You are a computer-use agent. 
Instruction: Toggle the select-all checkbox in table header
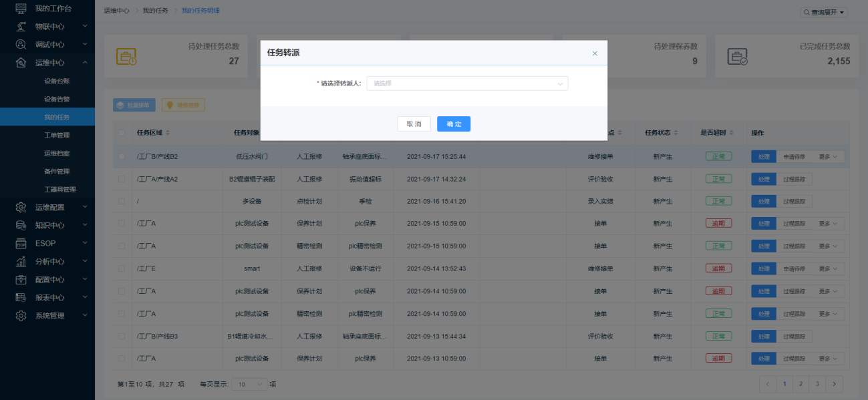coord(122,133)
